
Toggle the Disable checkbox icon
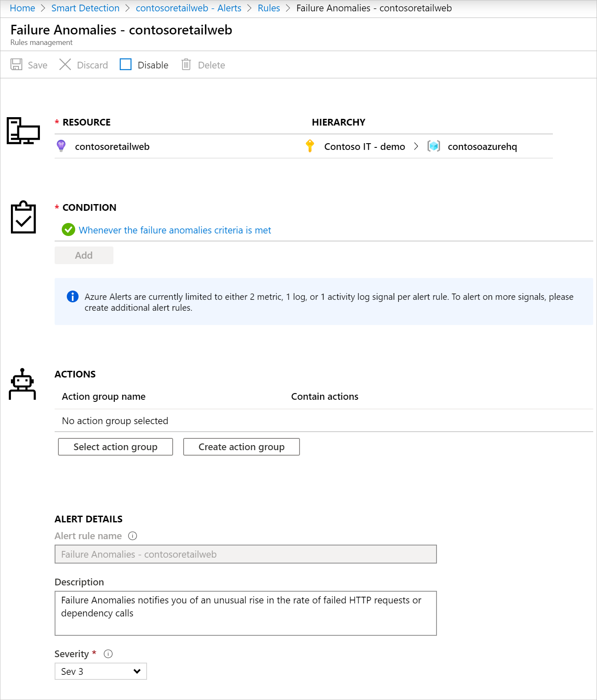click(126, 65)
